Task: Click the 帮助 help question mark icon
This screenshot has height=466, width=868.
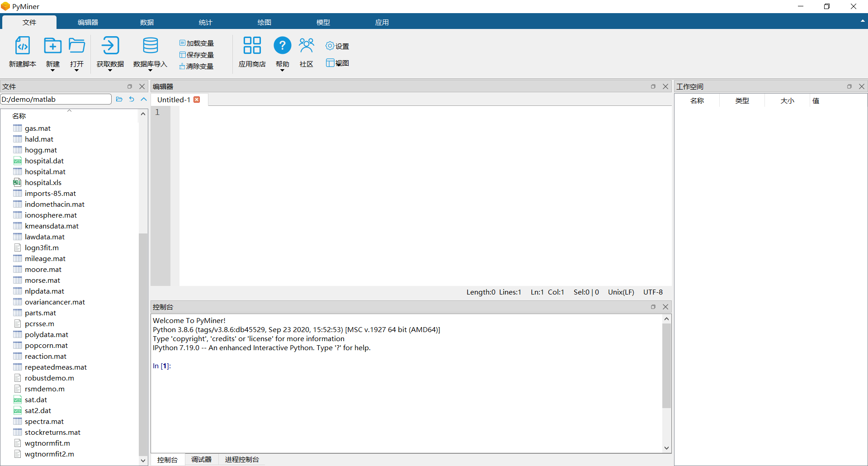Action: coord(282,46)
